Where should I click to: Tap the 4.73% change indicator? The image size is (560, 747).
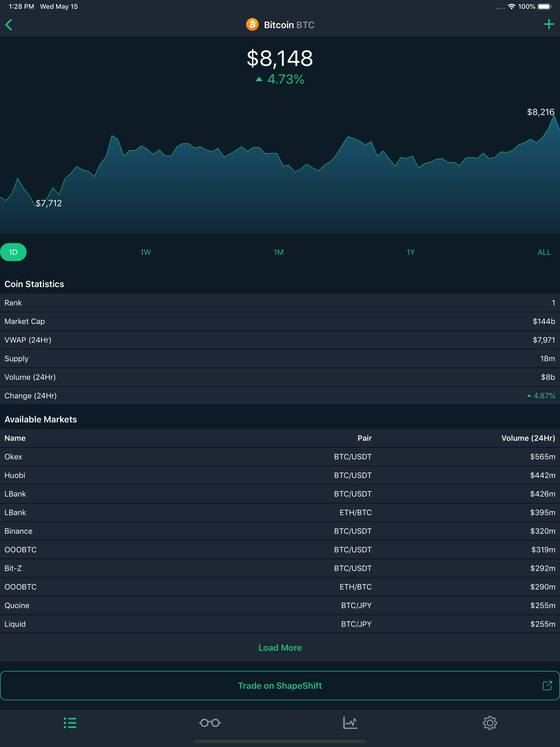coord(280,79)
